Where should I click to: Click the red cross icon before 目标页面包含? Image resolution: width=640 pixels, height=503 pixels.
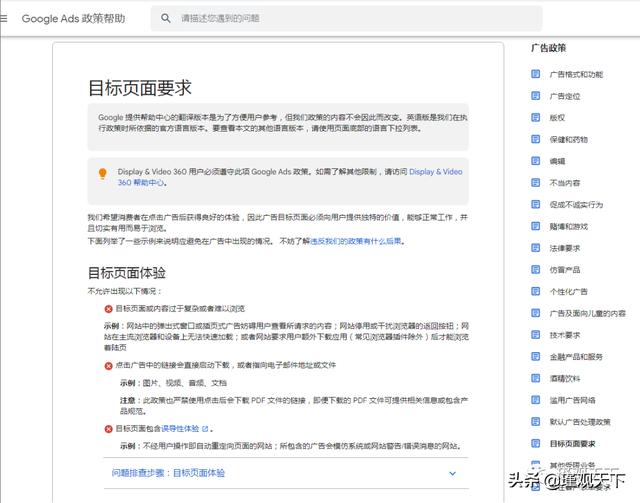click(109, 429)
